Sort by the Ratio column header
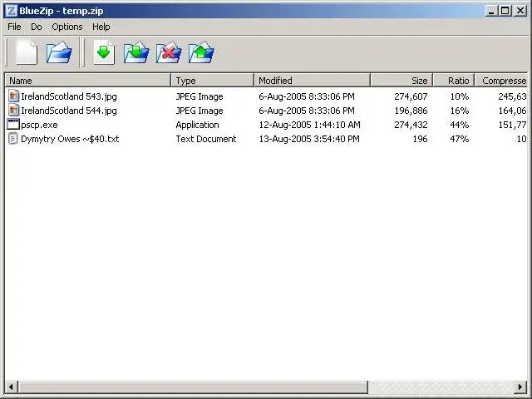The height and width of the screenshot is (399, 532). [454, 81]
